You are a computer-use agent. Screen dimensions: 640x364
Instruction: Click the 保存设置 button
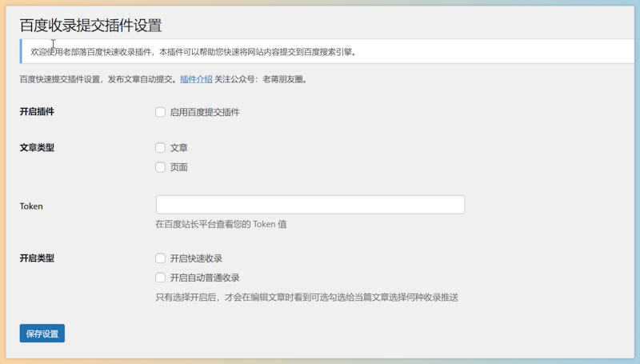click(42, 334)
